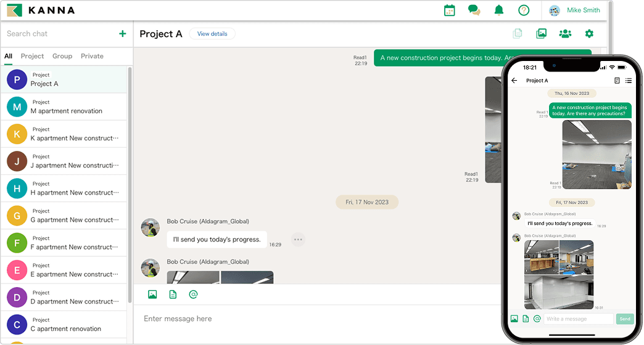644x345 pixels.
Task: Switch to the Group tab
Action: click(62, 56)
